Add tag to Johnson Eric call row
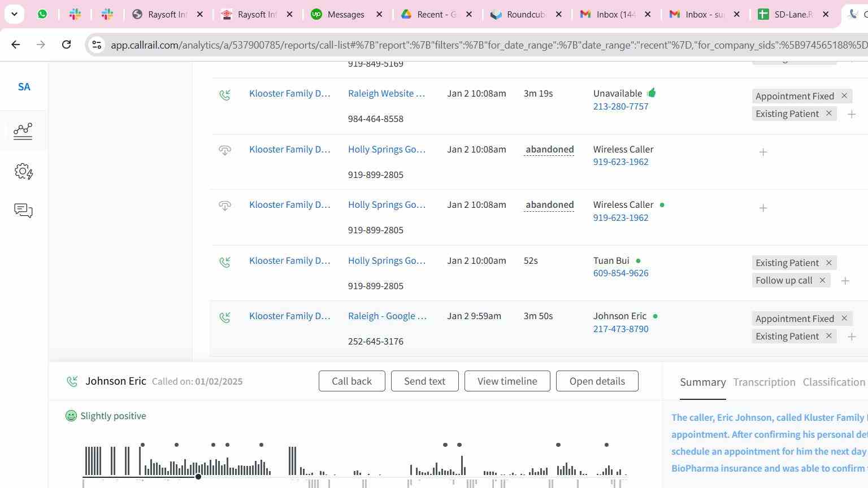Image resolution: width=868 pixels, height=488 pixels. click(852, 337)
